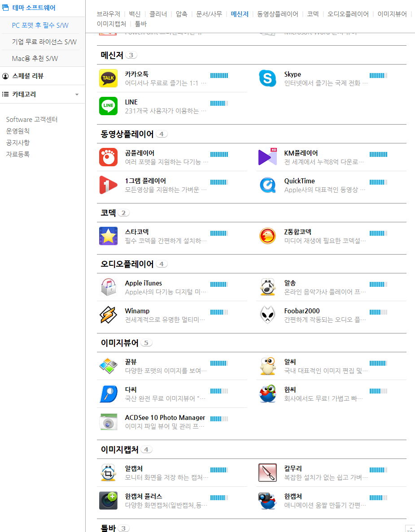The height and width of the screenshot is (532, 415).
Task: Switch to the 이미지뷰어 tab
Action: 392,14
